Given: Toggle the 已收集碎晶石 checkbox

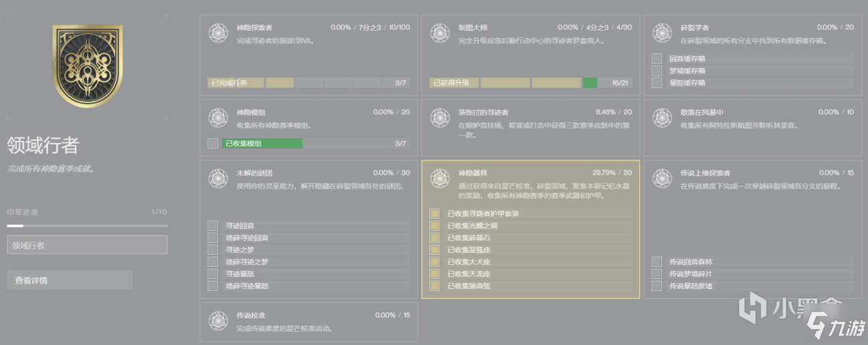Looking at the screenshot, I should 435,238.
